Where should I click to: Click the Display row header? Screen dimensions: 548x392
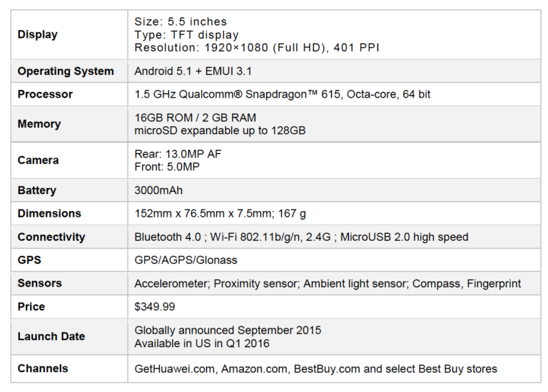[x=38, y=34]
